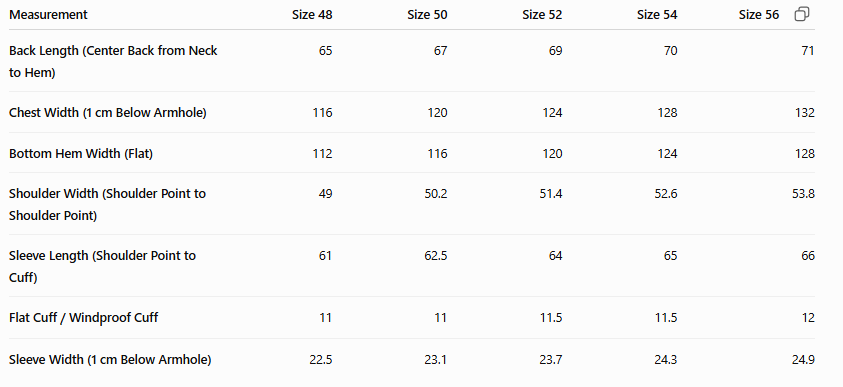The height and width of the screenshot is (387, 843).
Task: Select the Back Length row label
Action: (x=113, y=62)
